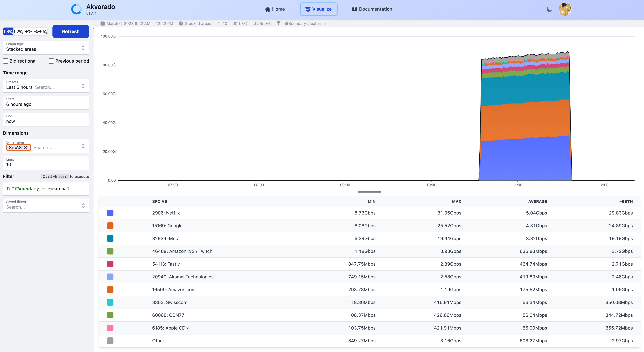Click the calendar icon showing the date range
This screenshot has width=644, height=352.
(x=102, y=23)
